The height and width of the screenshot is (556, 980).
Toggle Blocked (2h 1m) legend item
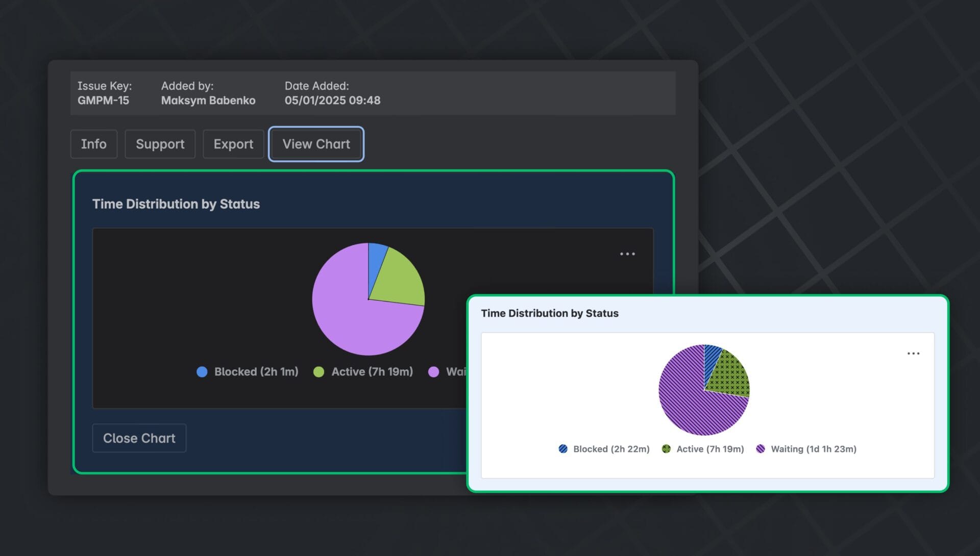256,372
